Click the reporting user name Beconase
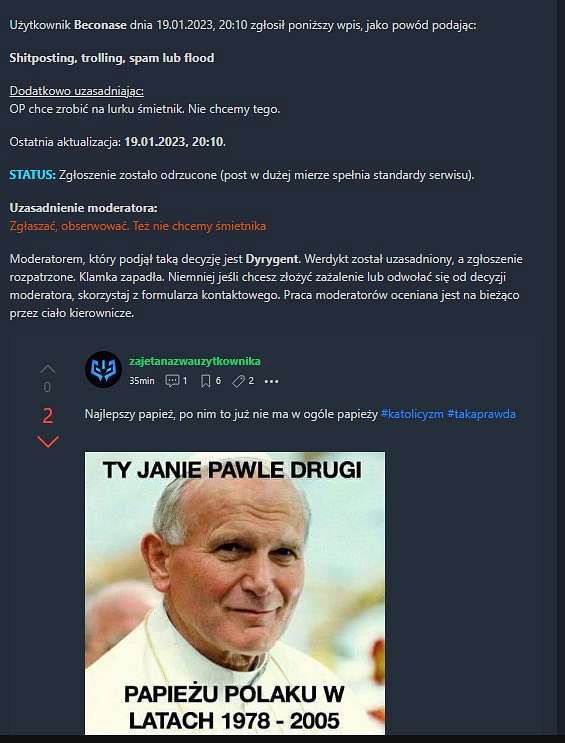 (100, 25)
